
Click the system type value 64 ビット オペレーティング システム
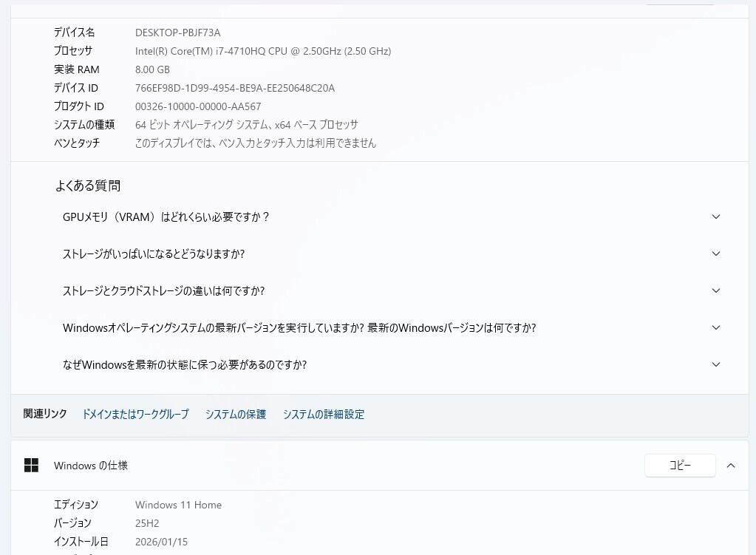(247, 125)
